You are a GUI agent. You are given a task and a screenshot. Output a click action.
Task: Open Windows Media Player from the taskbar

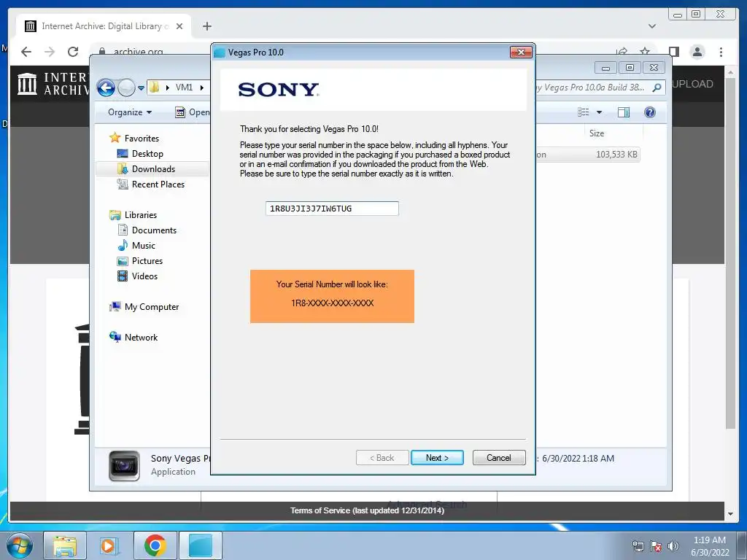click(x=109, y=545)
